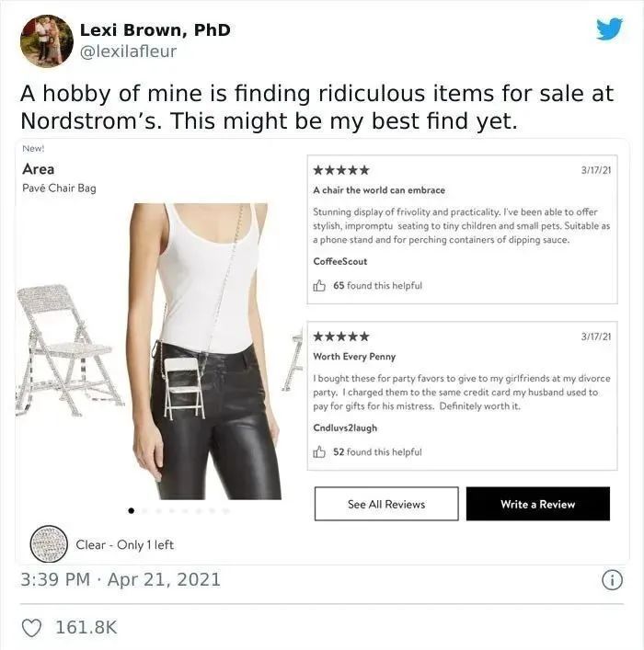644x650 pixels.
Task: Open the model wearing chair bag photo
Action: (x=204, y=351)
